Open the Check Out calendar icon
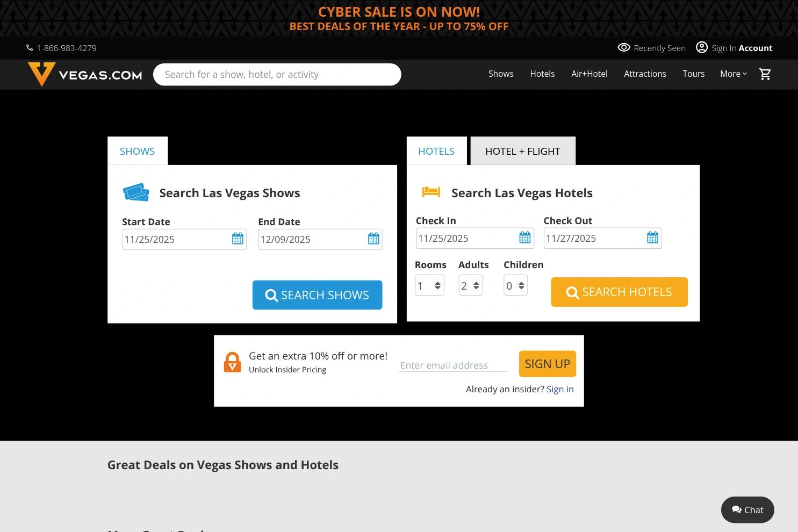This screenshot has height=532, width=798. coord(652,238)
